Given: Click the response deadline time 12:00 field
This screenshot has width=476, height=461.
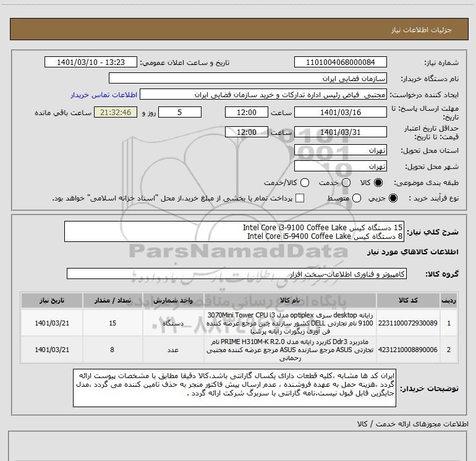Looking at the screenshot, I should click(x=247, y=112).
